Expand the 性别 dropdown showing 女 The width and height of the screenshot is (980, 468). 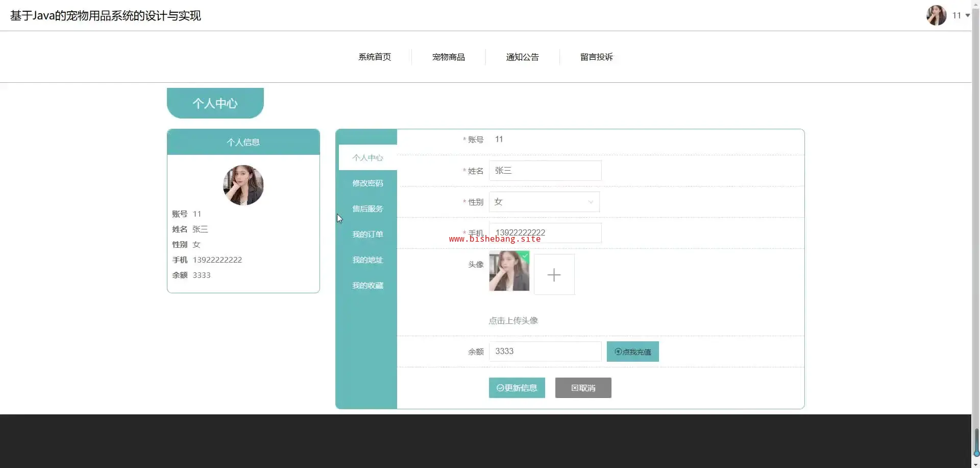544,202
